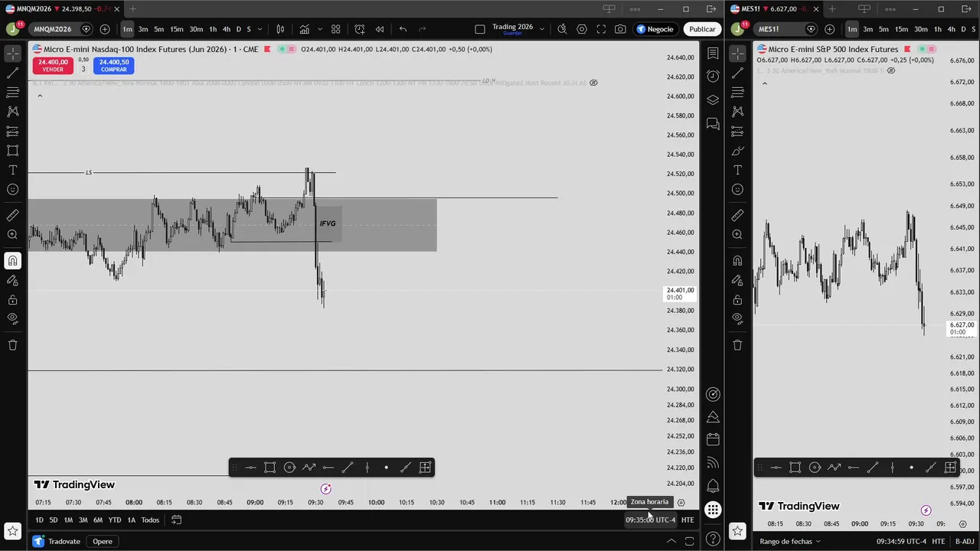
Task: Expand Tradovate trading panel chevron
Action: 671,542
